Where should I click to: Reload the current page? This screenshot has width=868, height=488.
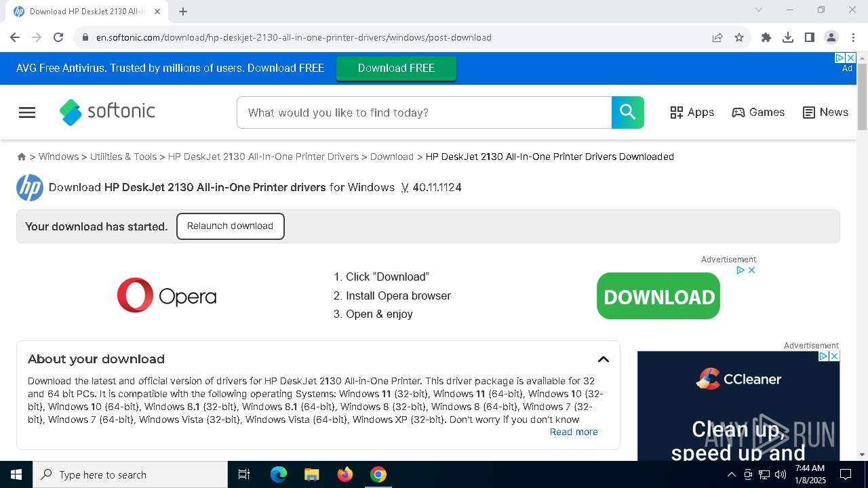(58, 37)
